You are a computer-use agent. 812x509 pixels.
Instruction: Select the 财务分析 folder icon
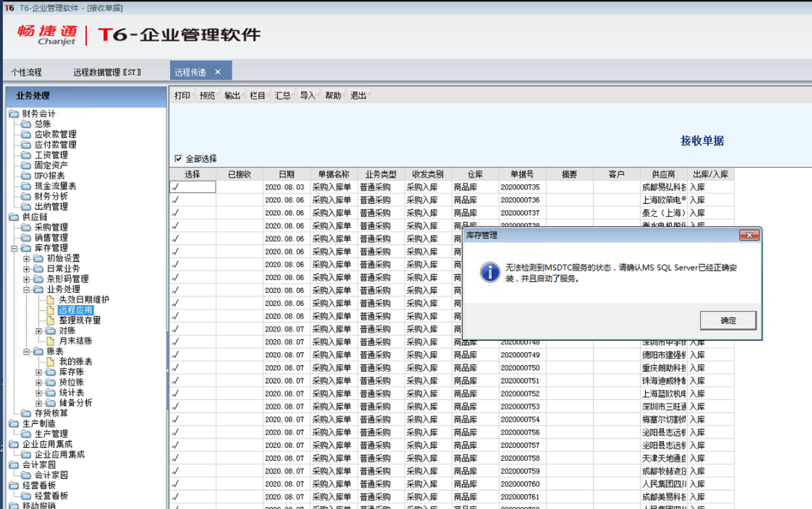click(x=26, y=196)
